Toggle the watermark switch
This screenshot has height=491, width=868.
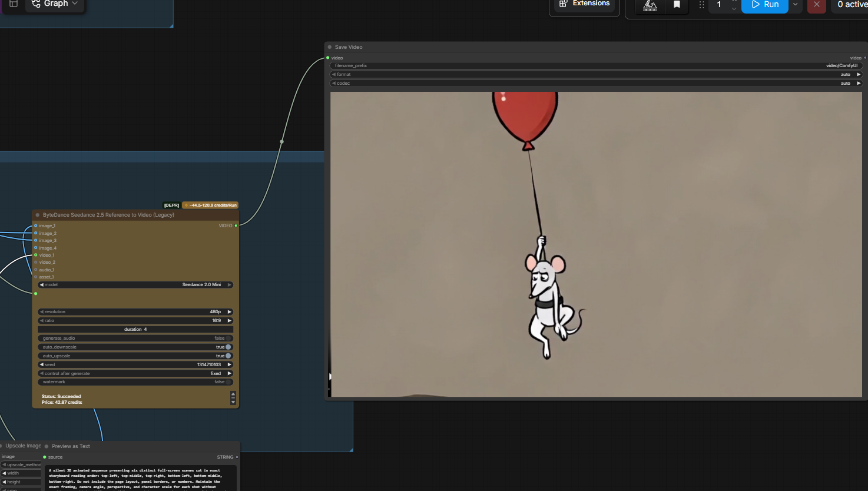[228, 382]
